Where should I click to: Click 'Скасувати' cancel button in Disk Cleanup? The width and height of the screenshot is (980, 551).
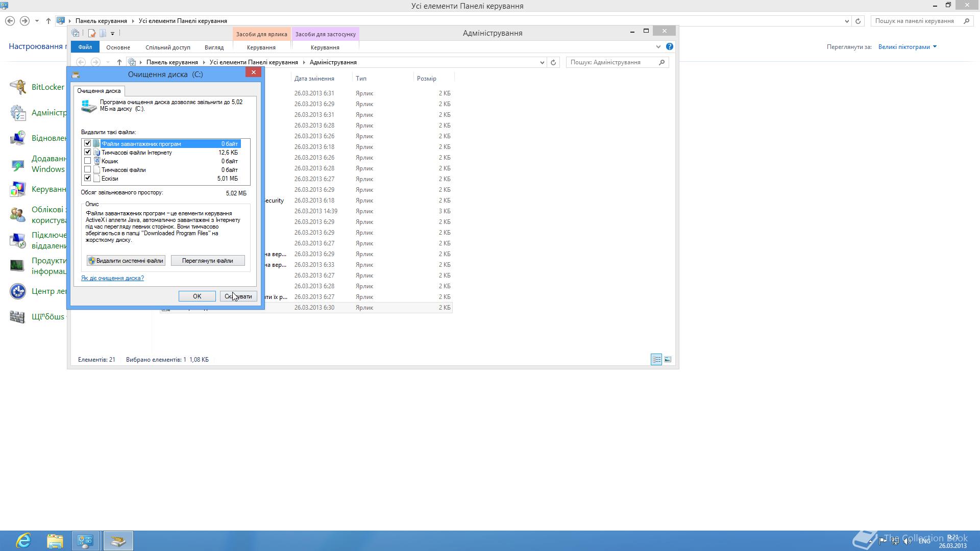coord(238,296)
